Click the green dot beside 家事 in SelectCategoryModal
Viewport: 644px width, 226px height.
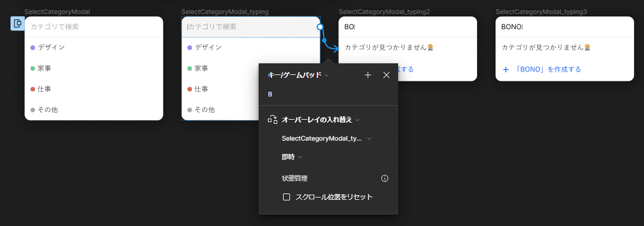point(33,68)
